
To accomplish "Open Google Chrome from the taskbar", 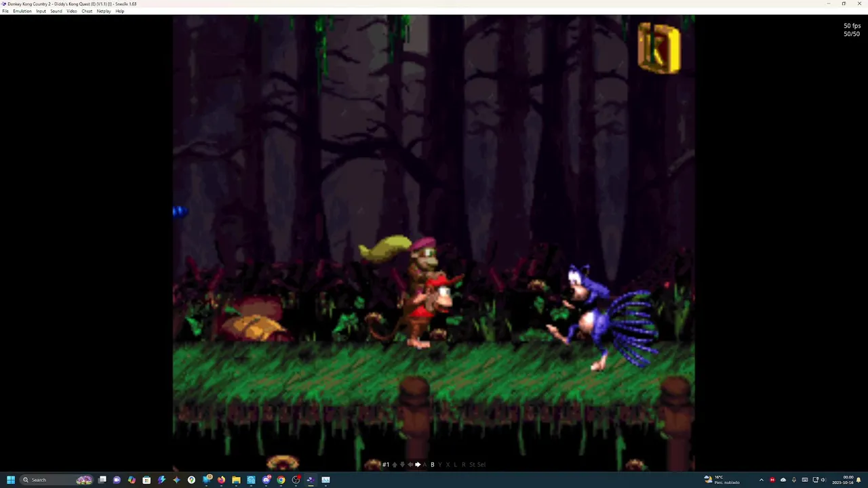I will [281, 480].
